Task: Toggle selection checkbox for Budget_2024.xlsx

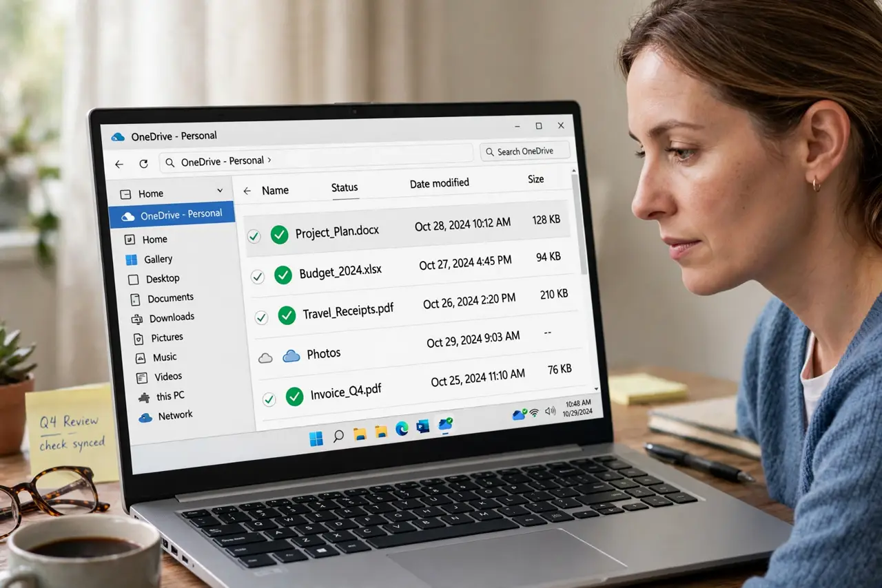Action: (x=258, y=277)
